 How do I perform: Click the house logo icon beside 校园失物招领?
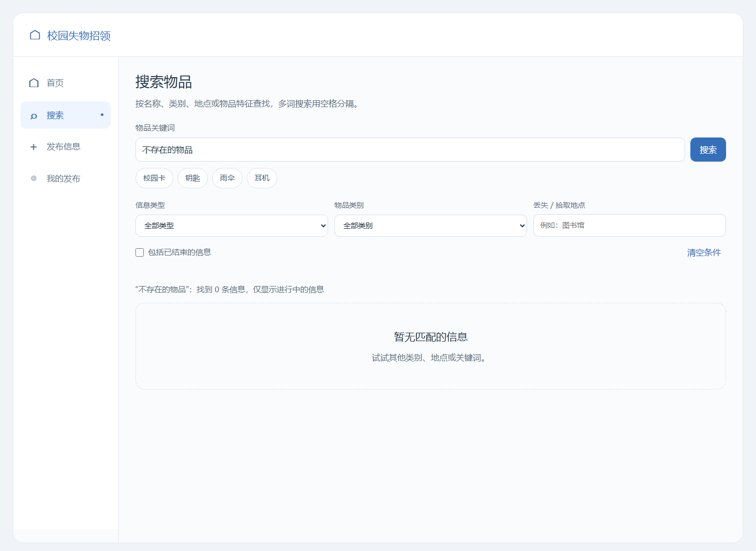tap(35, 35)
